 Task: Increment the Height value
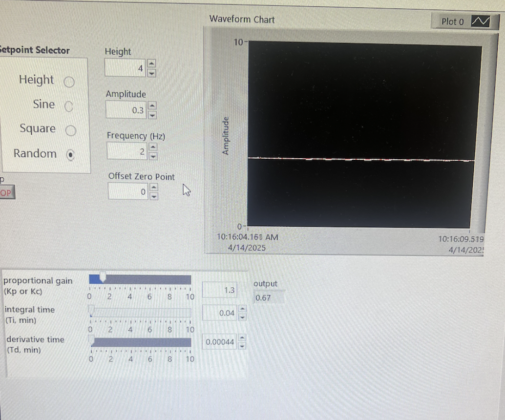pyautogui.click(x=151, y=63)
